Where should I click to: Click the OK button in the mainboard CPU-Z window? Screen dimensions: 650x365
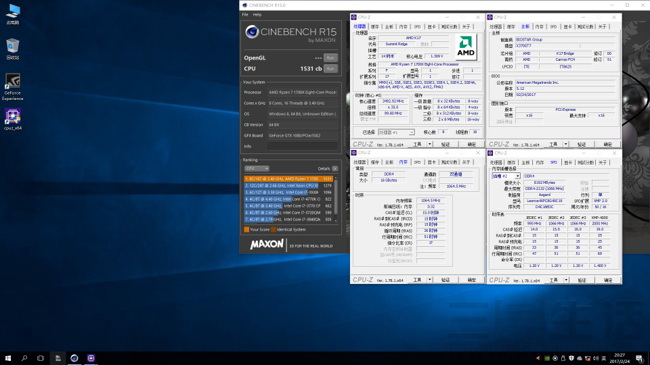[608, 144]
